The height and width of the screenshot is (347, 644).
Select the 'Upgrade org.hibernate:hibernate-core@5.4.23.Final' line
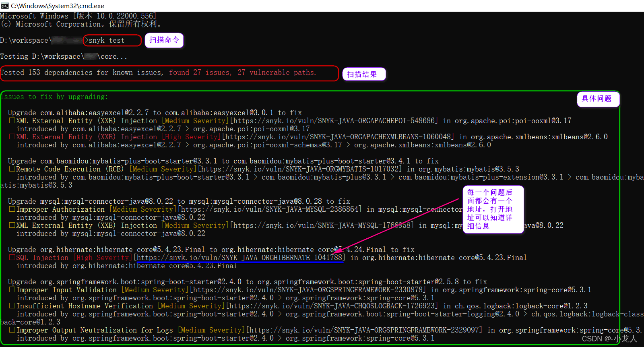pyautogui.click(x=211, y=250)
